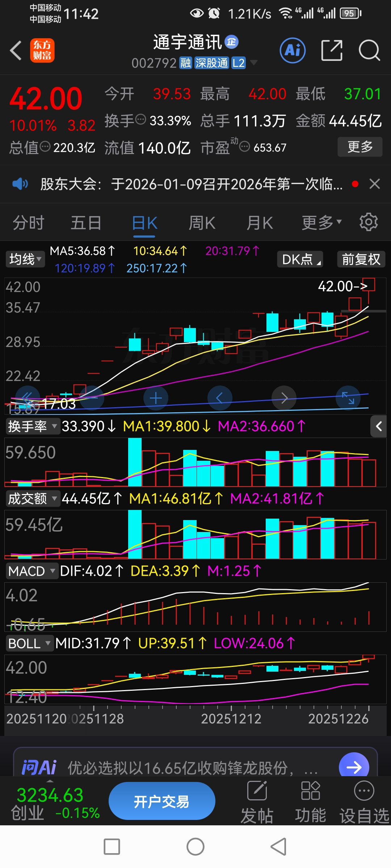Tap the info icon beside 总值

45,146
